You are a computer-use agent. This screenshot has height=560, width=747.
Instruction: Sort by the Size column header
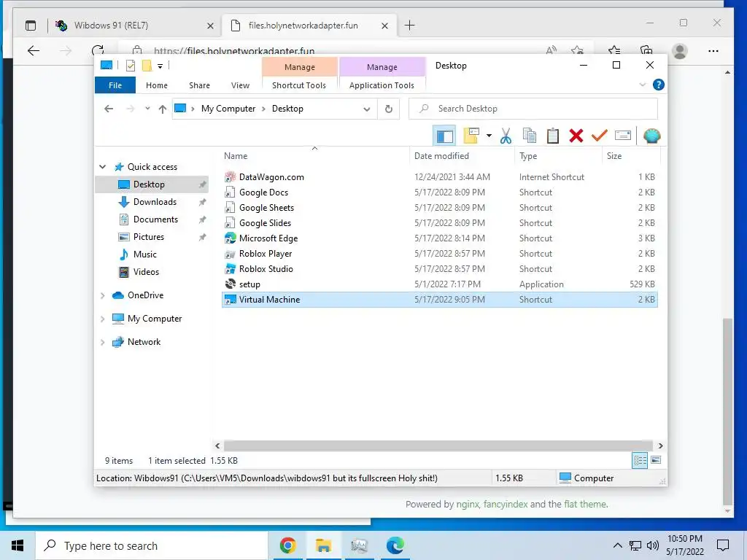point(631,156)
